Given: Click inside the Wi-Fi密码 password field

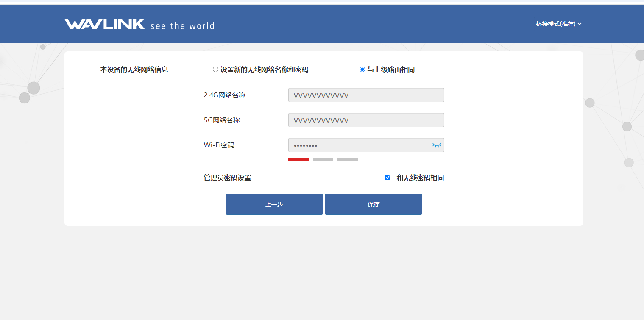Looking at the screenshot, I should click(x=358, y=145).
